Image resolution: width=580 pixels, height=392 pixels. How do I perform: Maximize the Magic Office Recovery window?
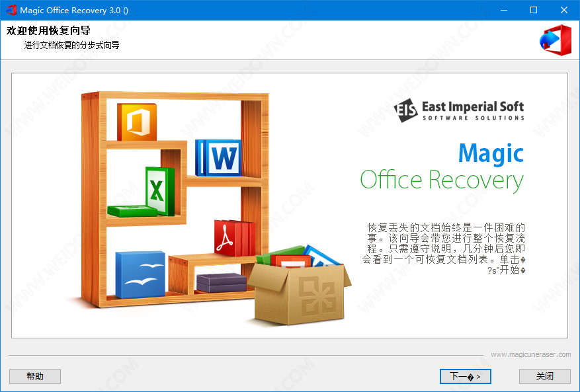pos(534,10)
